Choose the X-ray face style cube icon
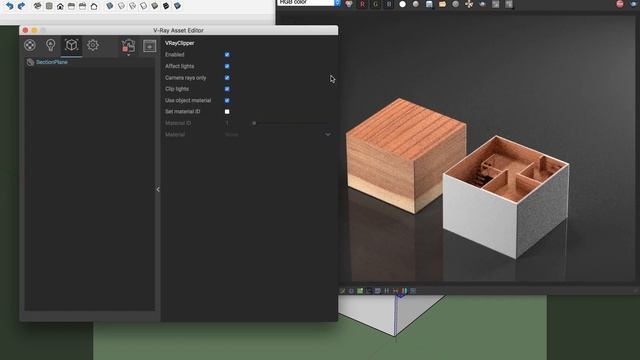640x360 pixels. pyautogui.click(x=110, y=6)
